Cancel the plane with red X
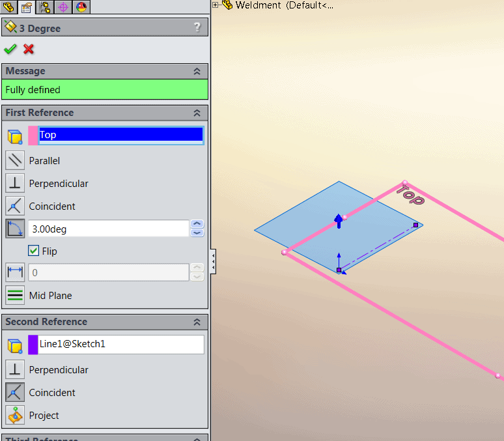504x441 pixels. [29, 50]
